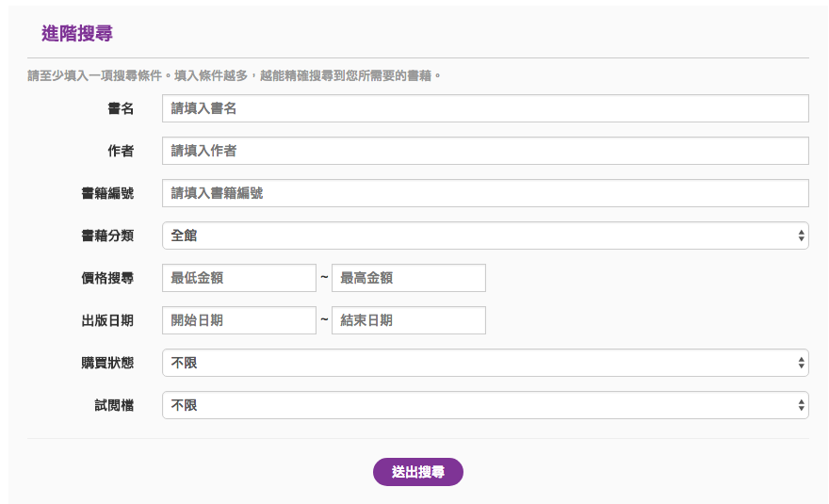Viewport: 829px width, 504px height.
Task: Expand the 購買狀態 (purchase status) dropdown
Action: click(485, 363)
